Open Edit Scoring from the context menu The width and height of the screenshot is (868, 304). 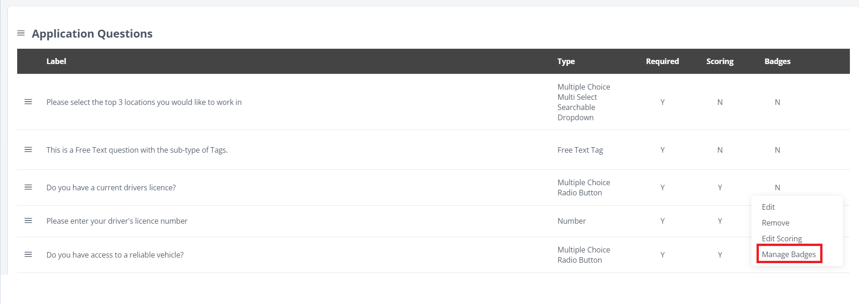coord(782,239)
